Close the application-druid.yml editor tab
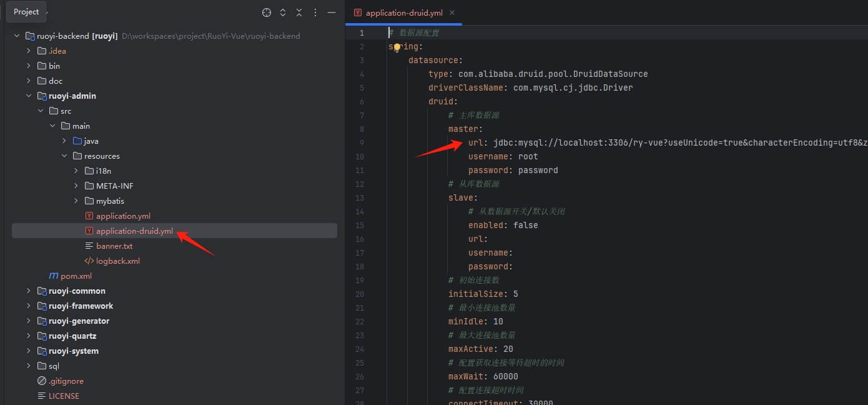Screen dimensions: 868x405 [452, 12]
